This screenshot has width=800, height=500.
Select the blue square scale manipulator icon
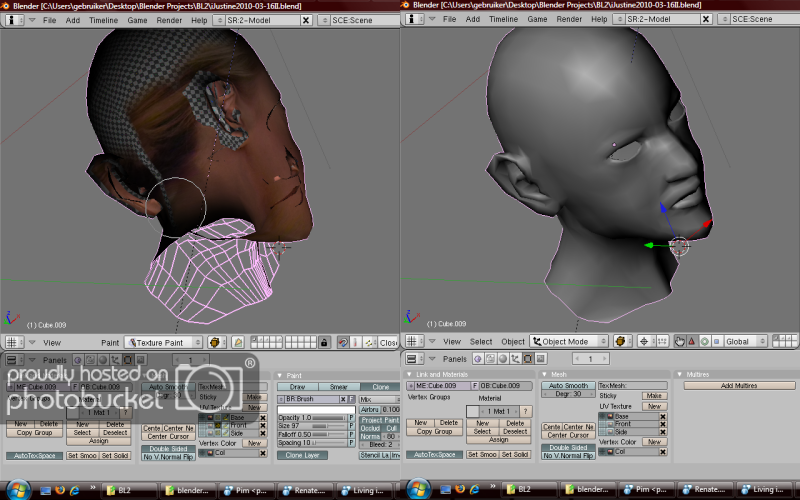point(716,341)
